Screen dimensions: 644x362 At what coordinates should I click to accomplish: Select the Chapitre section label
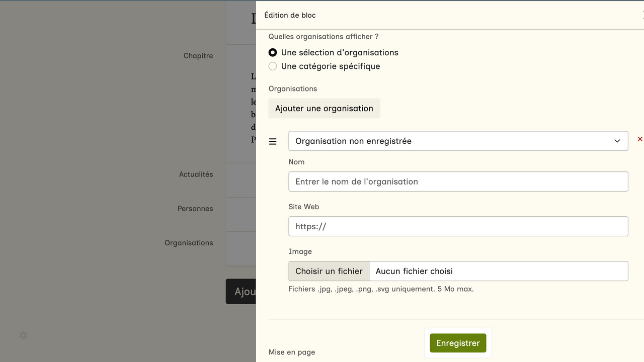point(198,56)
